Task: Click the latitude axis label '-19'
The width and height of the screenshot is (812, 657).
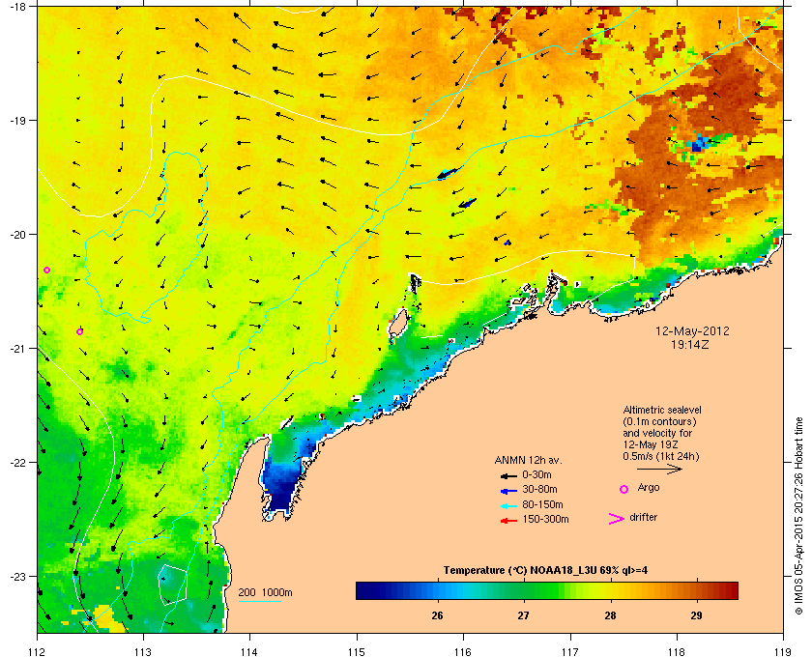Action: tap(18, 121)
